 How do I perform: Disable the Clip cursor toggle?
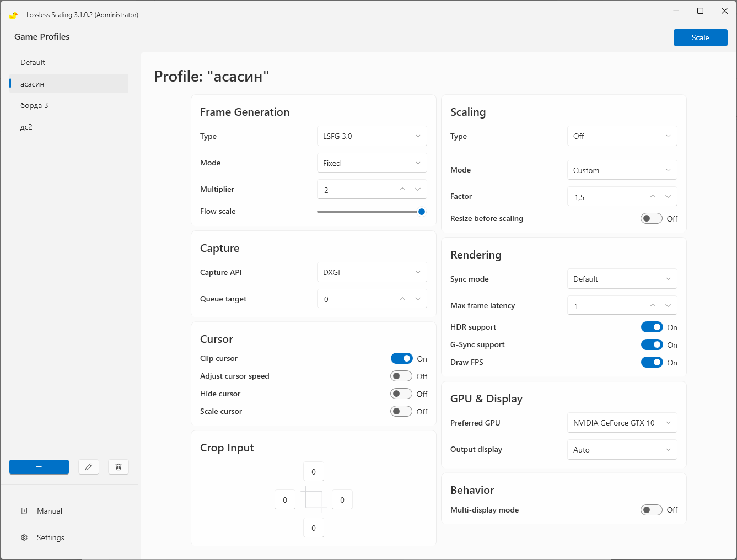point(401,359)
